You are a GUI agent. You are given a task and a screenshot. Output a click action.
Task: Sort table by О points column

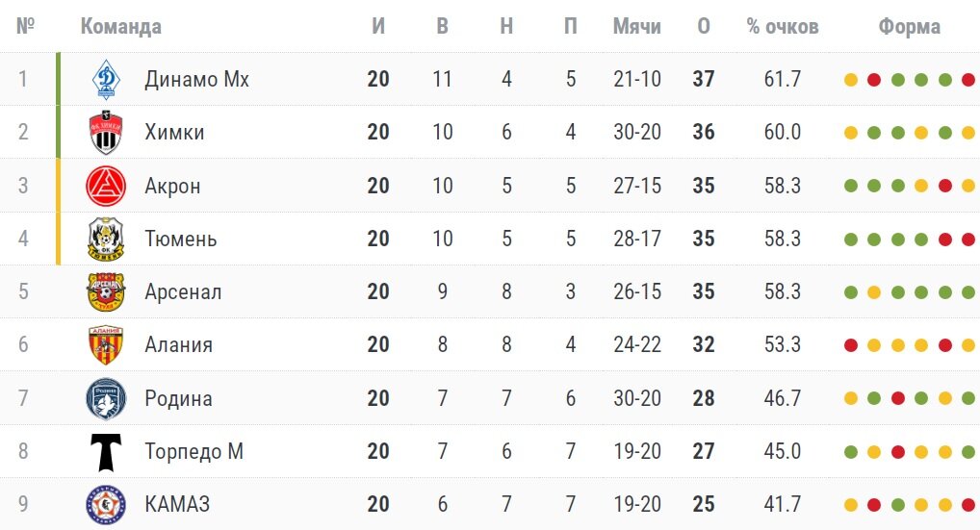[x=704, y=26]
